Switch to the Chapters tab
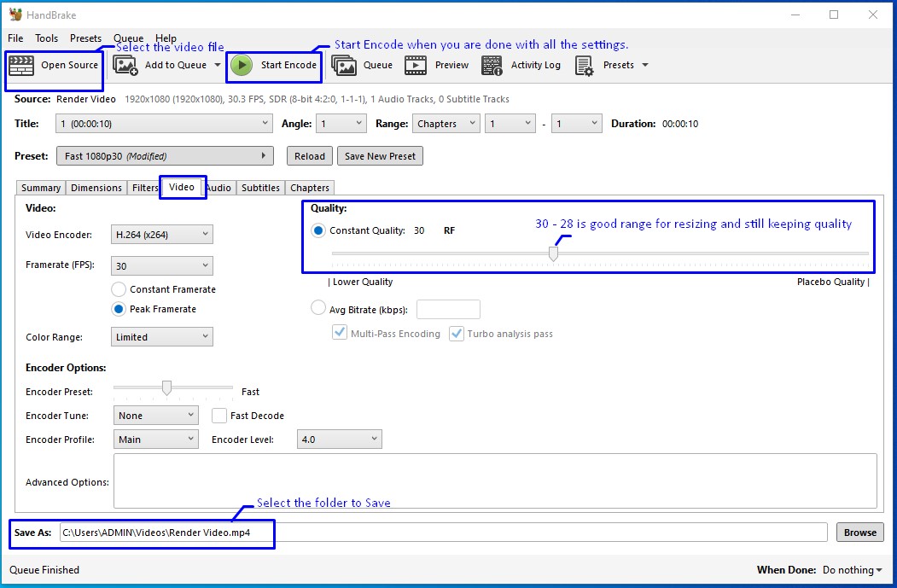The height and width of the screenshot is (588, 897). pos(310,188)
